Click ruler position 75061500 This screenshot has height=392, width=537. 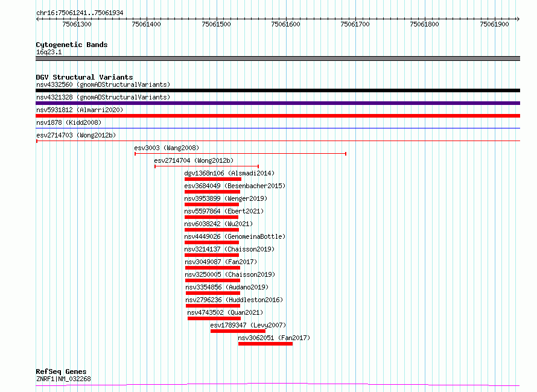pos(216,24)
